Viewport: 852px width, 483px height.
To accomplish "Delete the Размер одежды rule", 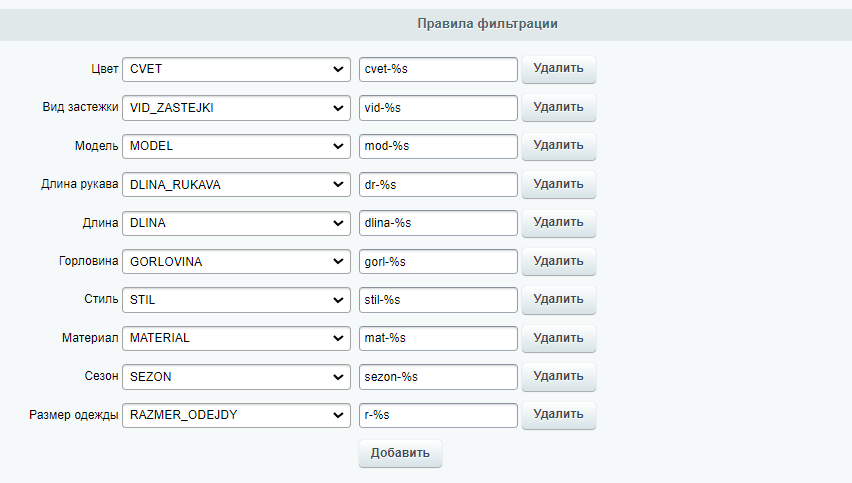I will click(x=558, y=415).
